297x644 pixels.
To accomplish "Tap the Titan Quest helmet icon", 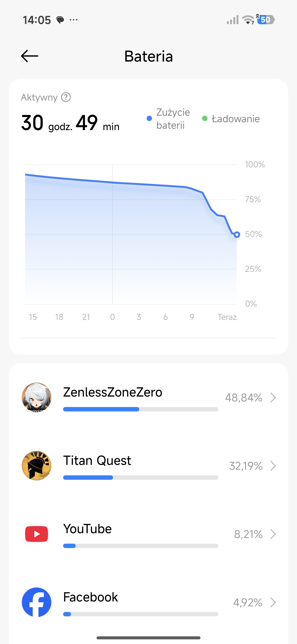I will [x=36, y=466].
